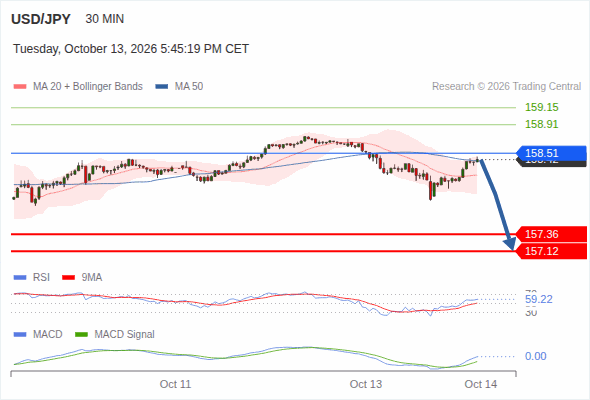
Task: Click the blue 158.51 pivot price tag
Action: [551, 153]
